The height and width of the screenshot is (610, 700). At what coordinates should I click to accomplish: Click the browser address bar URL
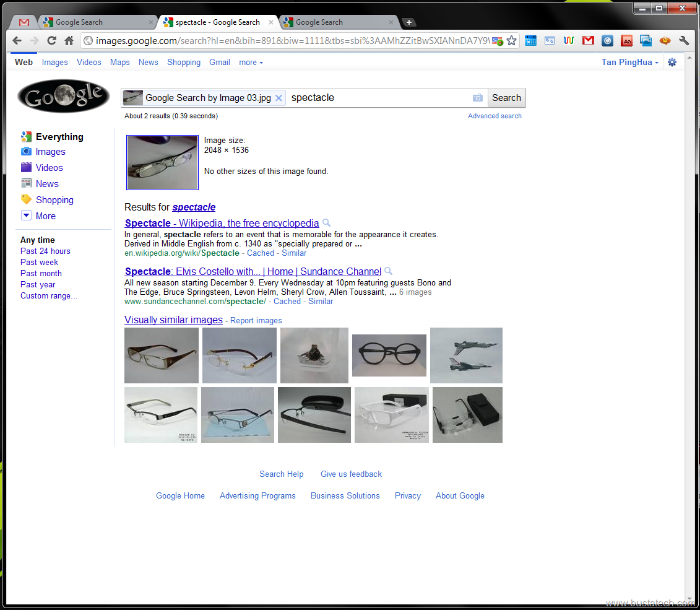click(292, 41)
